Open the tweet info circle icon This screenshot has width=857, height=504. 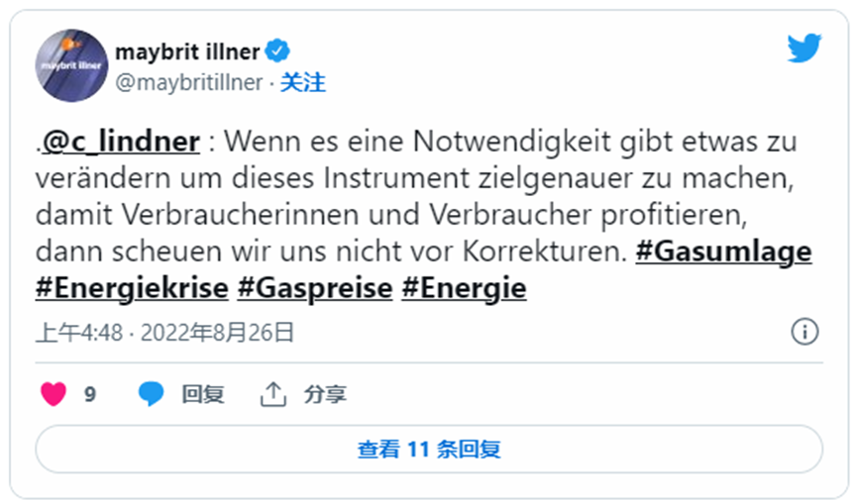pos(804,332)
